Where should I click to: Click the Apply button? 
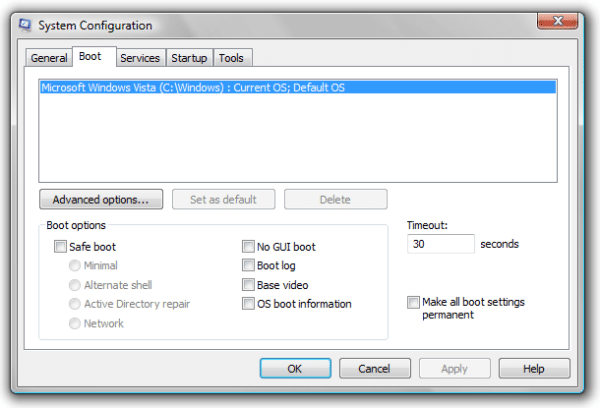point(455,369)
